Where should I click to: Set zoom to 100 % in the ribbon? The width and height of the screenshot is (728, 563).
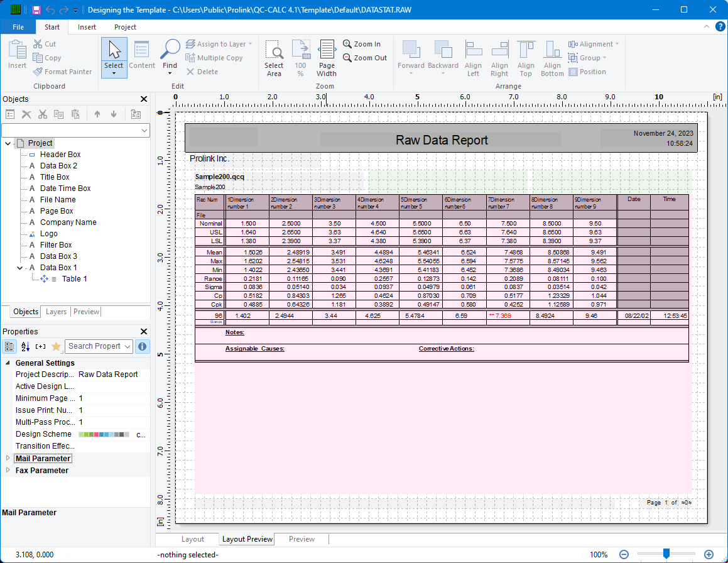[300, 58]
